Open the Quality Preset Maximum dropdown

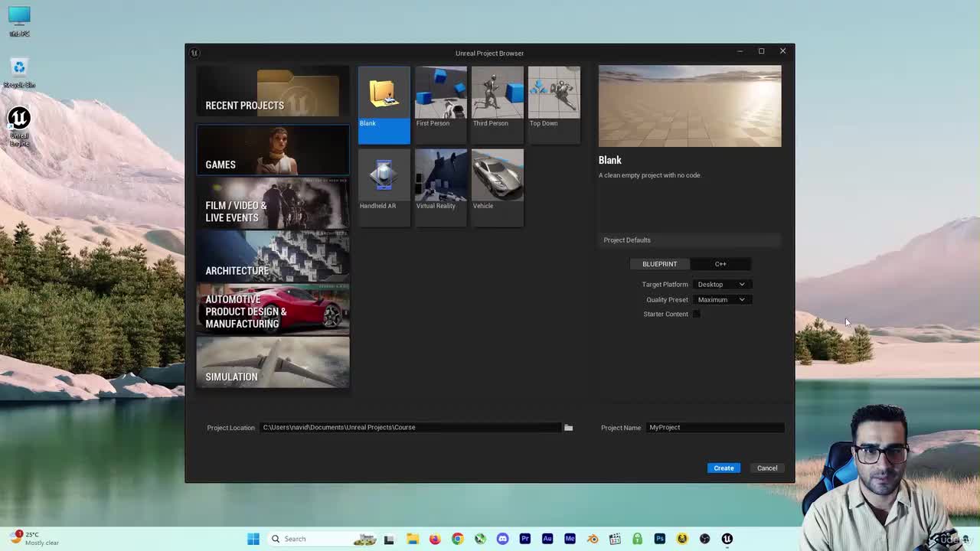pyautogui.click(x=721, y=300)
